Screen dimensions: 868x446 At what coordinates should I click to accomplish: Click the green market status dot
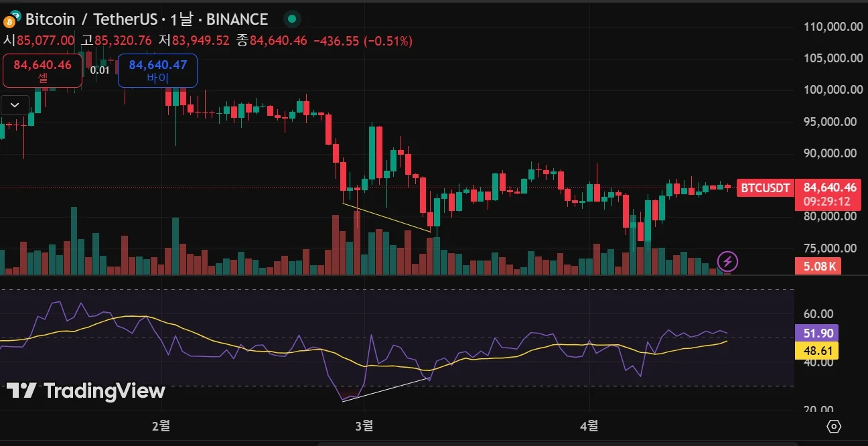click(291, 19)
